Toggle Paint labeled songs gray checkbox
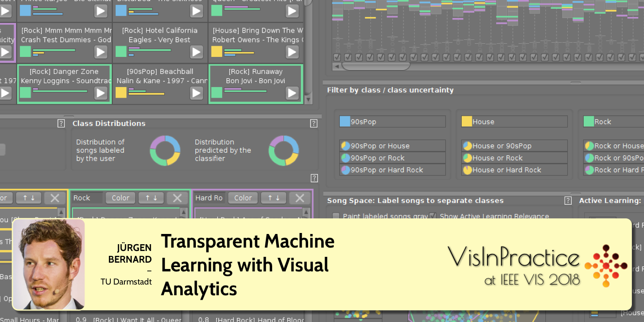Viewport: 644px width, 322px height. point(336,216)
